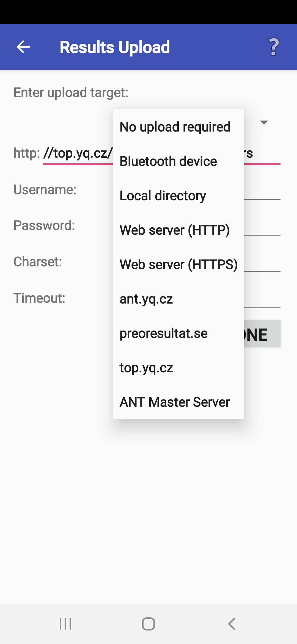Choose 'preoresultat.se' from the dropdown
Screen dimensions: 297x644
[178, 333]
